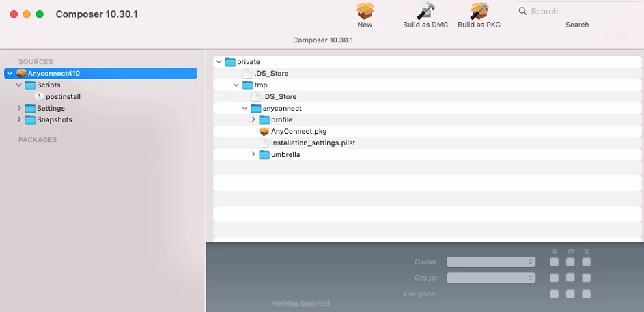Toggle the Everyone execute (X) checkbox
This screenshot has height=312, width=644.
tap(587, 294)
